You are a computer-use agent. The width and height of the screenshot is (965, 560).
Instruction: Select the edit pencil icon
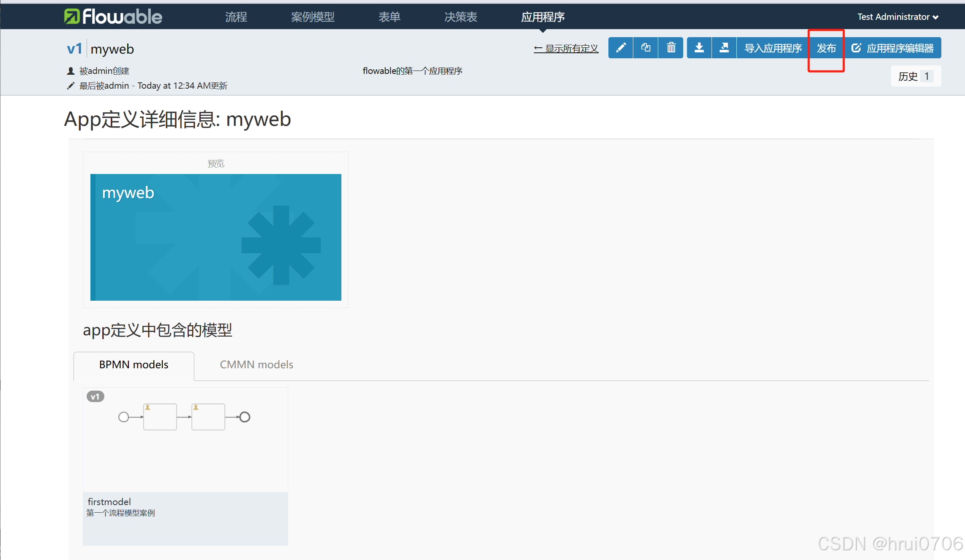point(620,48)
